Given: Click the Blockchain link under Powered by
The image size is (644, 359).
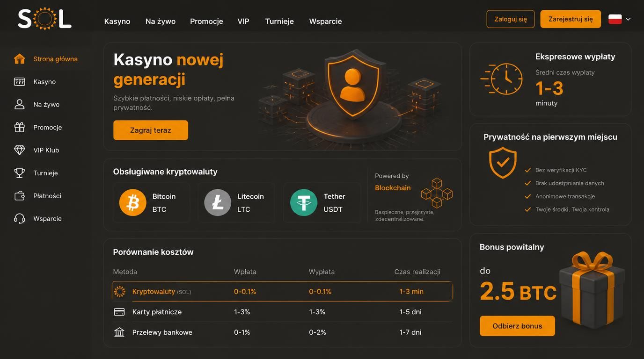Looking at the screenshot, I should click(393, 188).
